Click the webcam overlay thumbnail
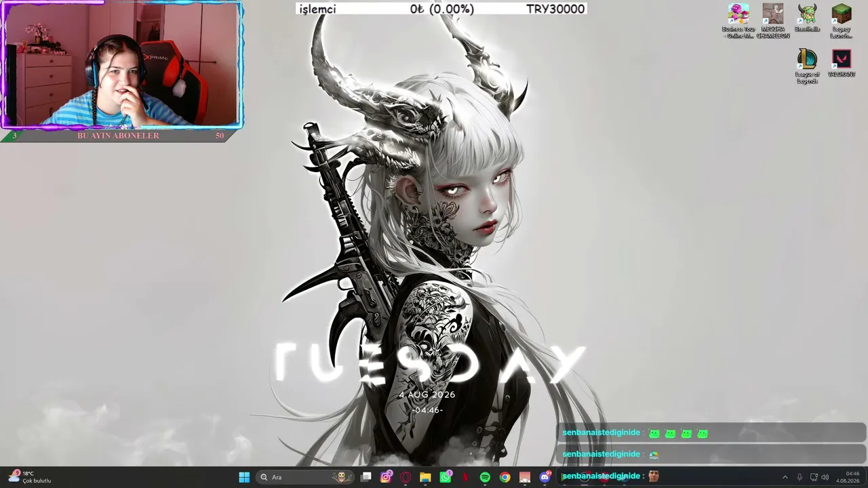Viewport: 868px width, 488px height. click(121, 65)
